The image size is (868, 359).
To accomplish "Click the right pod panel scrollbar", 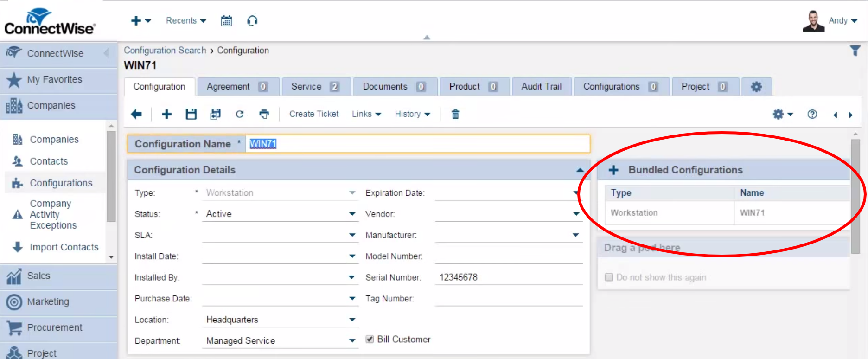I will pos(855,197).
